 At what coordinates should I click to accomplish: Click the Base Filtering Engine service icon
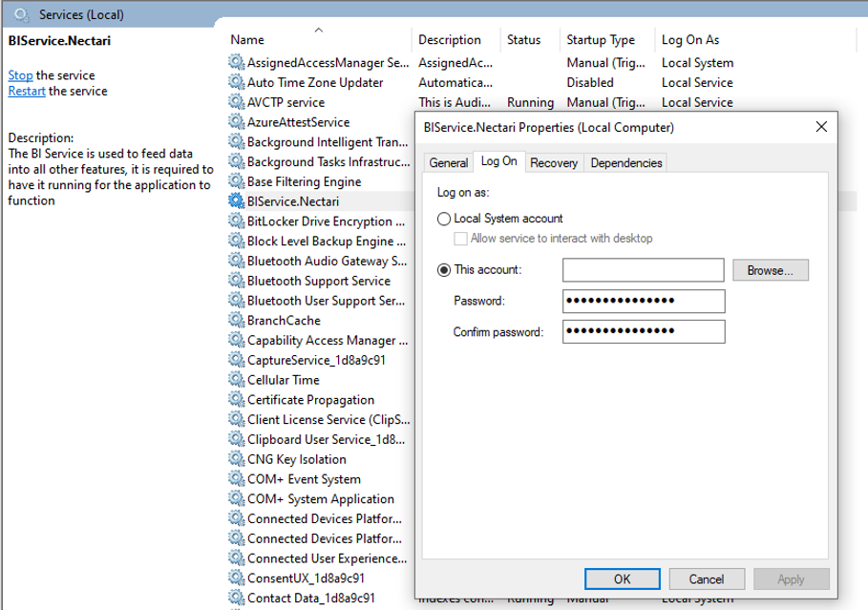pos(236,181)
